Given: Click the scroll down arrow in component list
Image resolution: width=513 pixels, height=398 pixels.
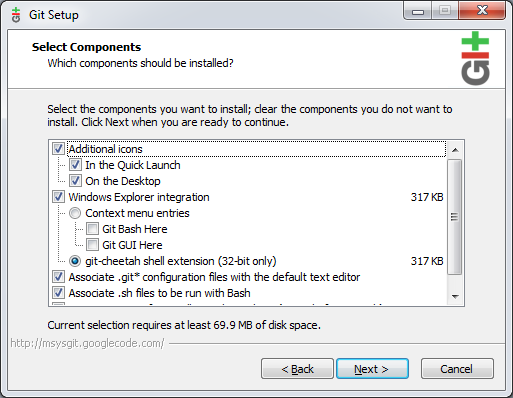Looking at the screenshot, I should [455, 296].
